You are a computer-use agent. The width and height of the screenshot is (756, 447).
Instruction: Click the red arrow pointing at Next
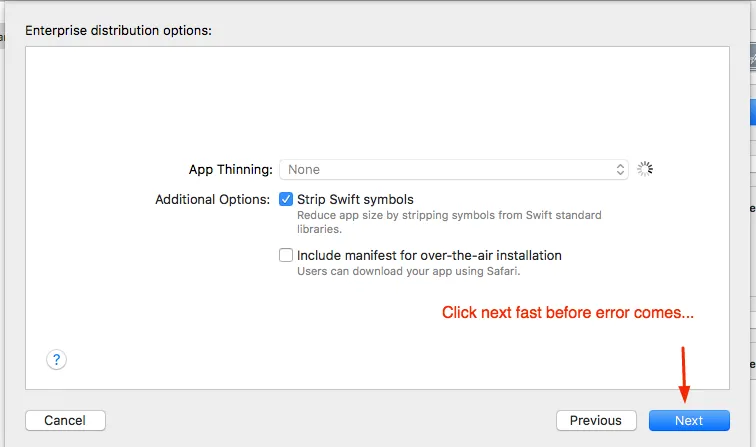pyautogui.click(x=685, y=374)
